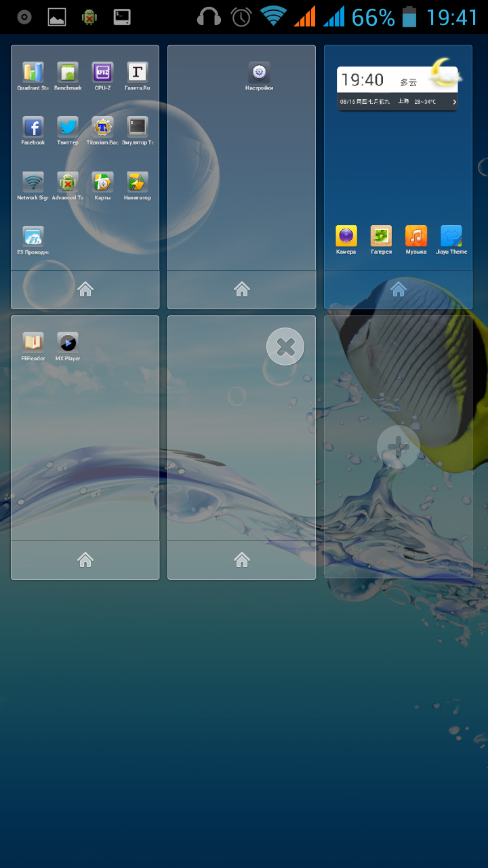Tap the headphones icon in status bar

(209, 17)
